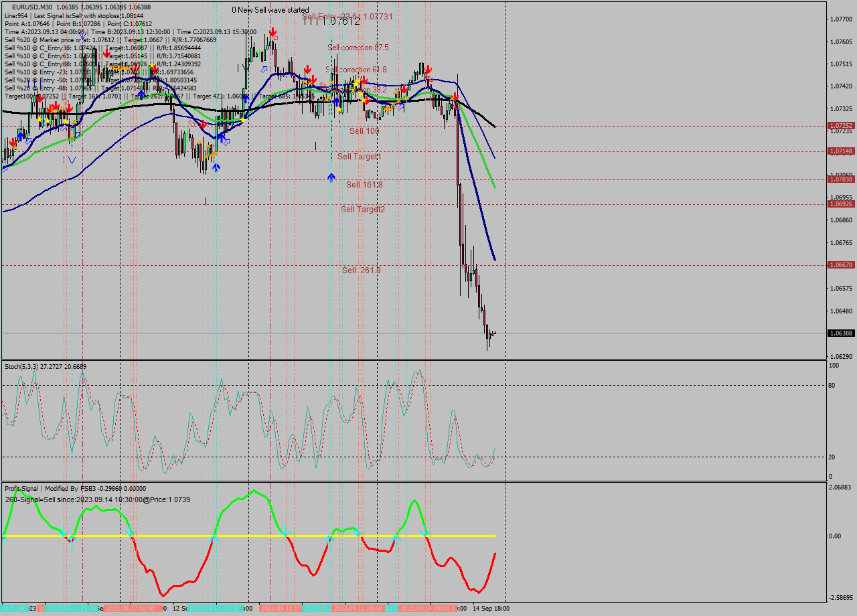This screenshot has height=616, width=857.
Task: Select the 'Sell 100' level label
Action: tap(364, 131)
